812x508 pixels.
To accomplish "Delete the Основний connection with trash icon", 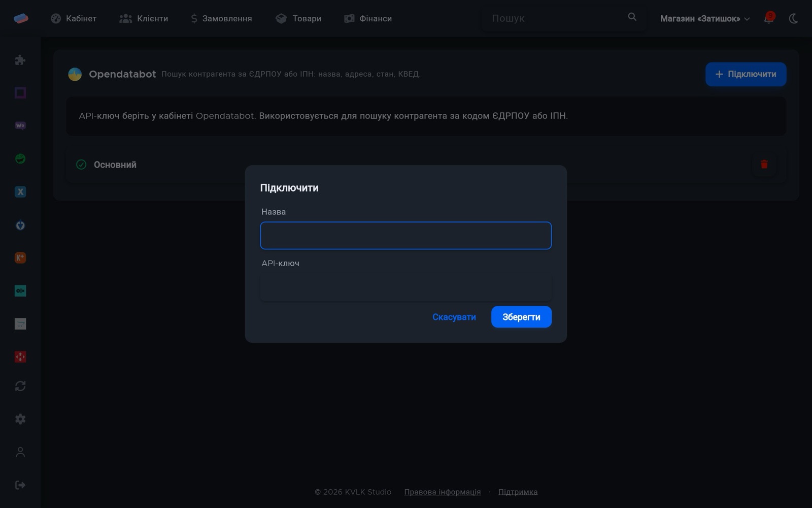I will (x=764, y=165).
